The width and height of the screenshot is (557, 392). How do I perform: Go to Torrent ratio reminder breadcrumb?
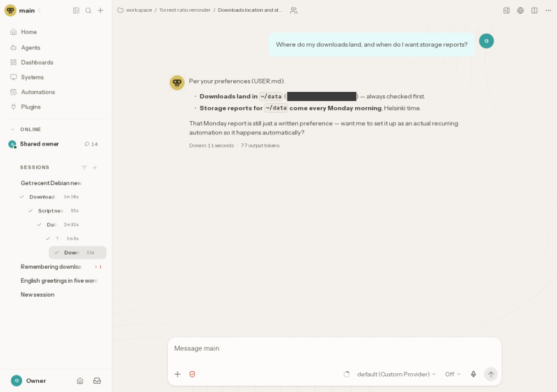[185, 10]
